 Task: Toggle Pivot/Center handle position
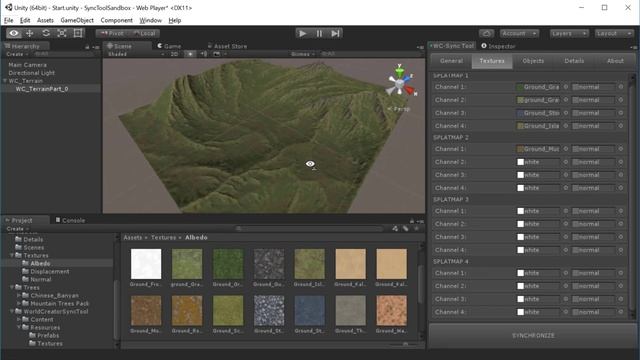tap(112, 33)
